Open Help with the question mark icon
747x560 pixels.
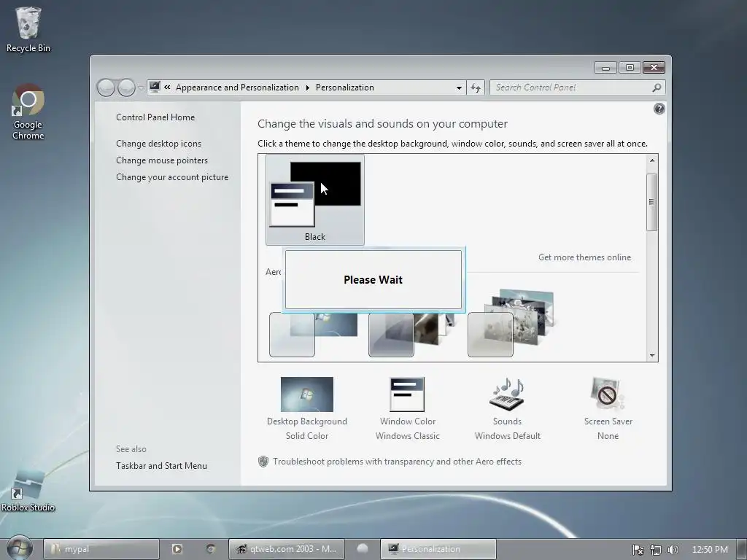[x=659, y=109]
